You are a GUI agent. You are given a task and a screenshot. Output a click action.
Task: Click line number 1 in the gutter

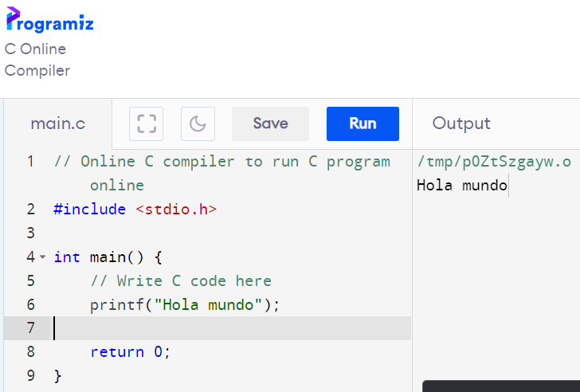tap(30, 162)
